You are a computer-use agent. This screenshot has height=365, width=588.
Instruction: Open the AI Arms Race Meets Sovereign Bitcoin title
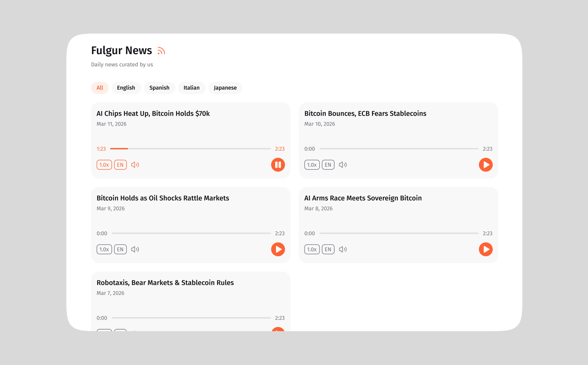[363, 198]
